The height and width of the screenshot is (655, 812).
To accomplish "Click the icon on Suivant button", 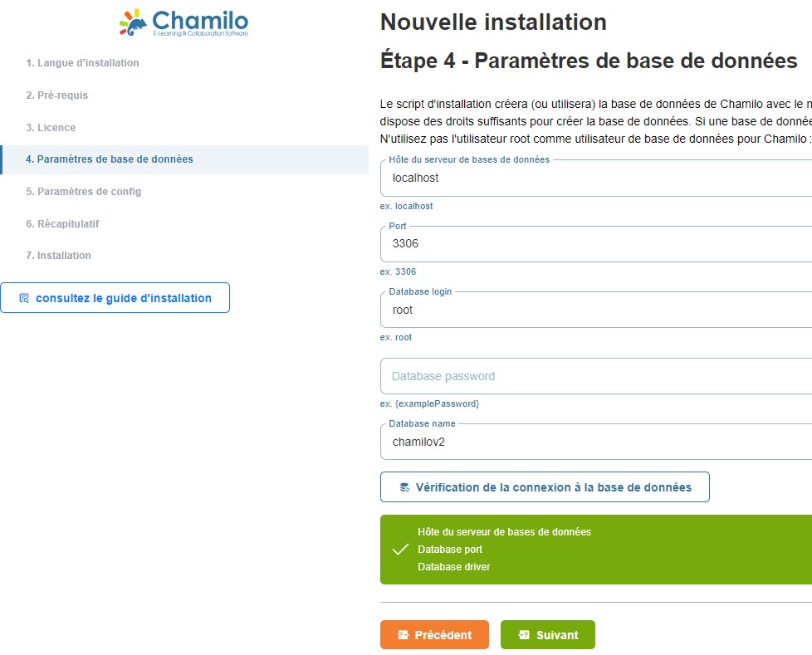I will tap(524, 635).
